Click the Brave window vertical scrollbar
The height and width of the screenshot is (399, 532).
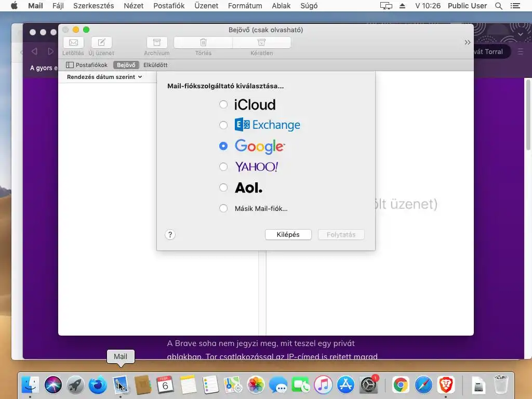[x=528, y=115]
